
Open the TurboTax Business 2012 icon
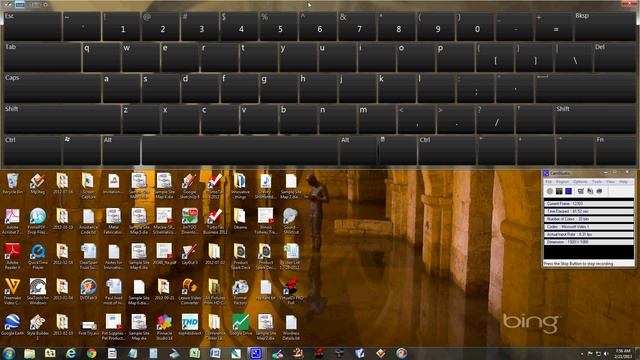[x=215, y=221]
